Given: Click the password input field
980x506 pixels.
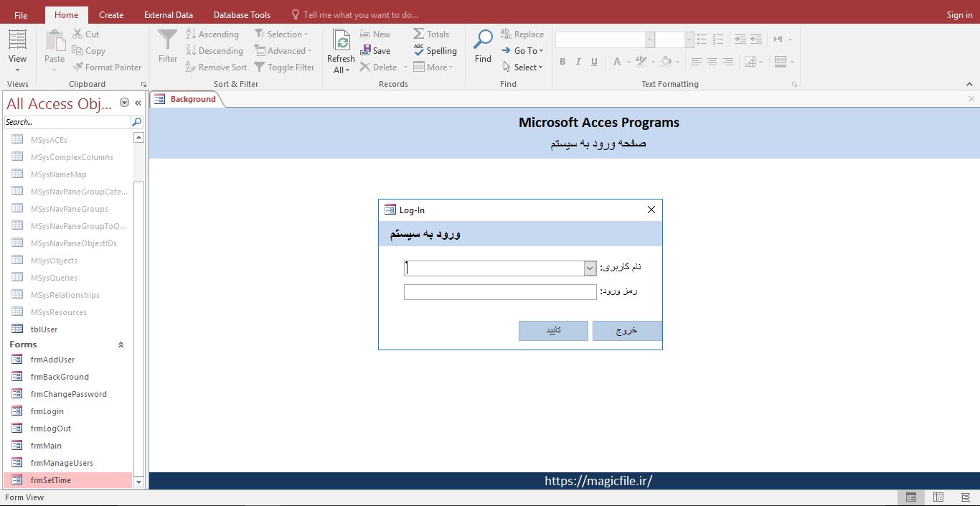Looking at the screenshot, I should pos(499,292).
